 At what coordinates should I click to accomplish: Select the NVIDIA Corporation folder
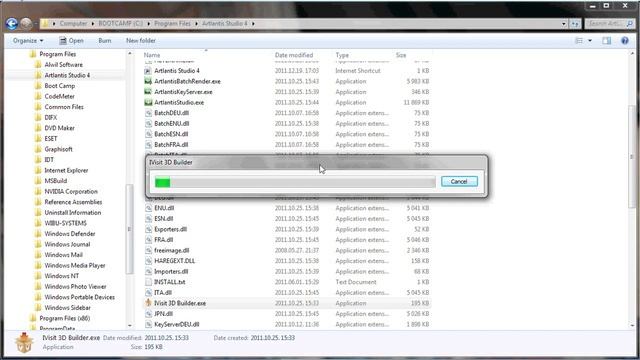click(x=71, y=191)
